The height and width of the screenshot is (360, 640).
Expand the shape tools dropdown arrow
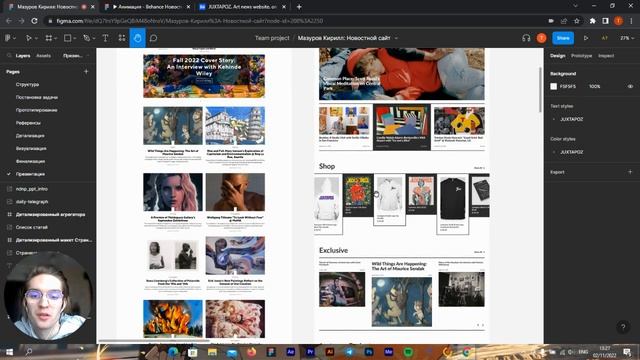click(x=75, y=38)
